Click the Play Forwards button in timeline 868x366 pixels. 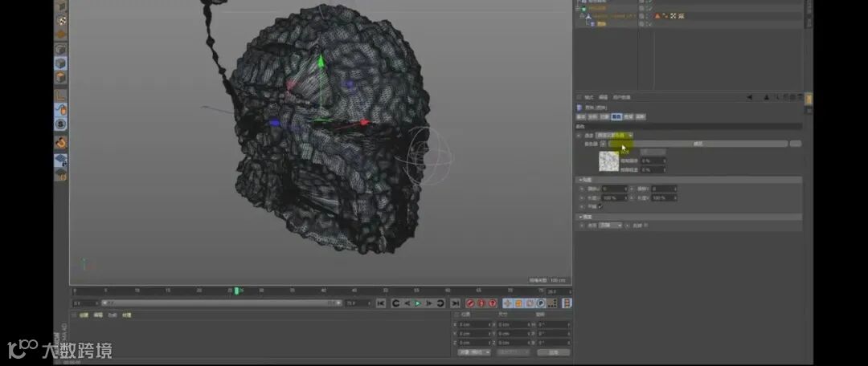[418, 303]
